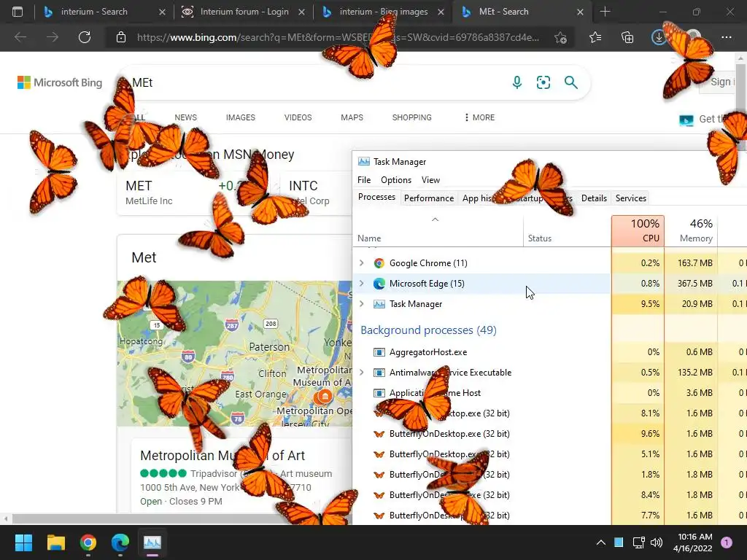Open Microsoft Edge from the taskbar
This screenshot has height=560, width=747.
tap(120, 542)
